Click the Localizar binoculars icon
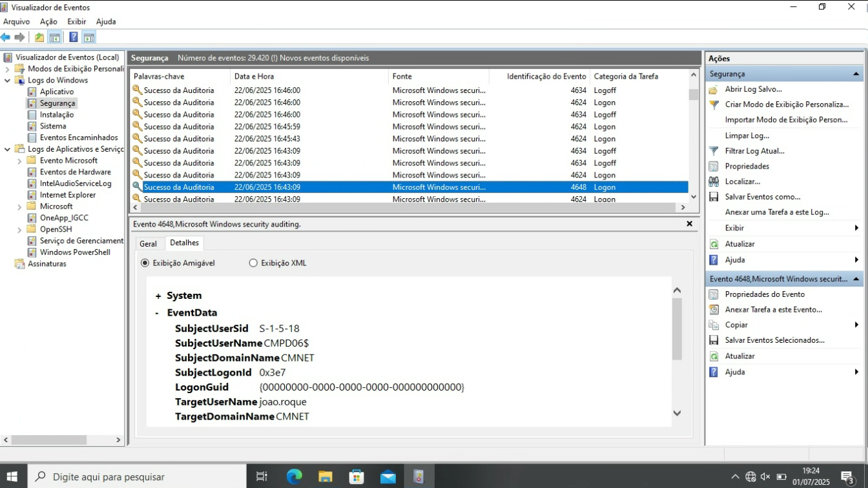Screen dimensions: 868x488 714,182
